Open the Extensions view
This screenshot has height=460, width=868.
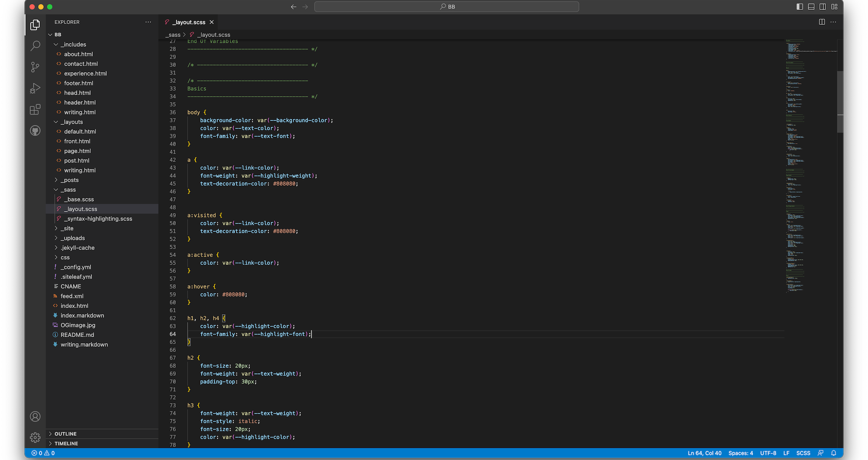[x=35, y=109]
